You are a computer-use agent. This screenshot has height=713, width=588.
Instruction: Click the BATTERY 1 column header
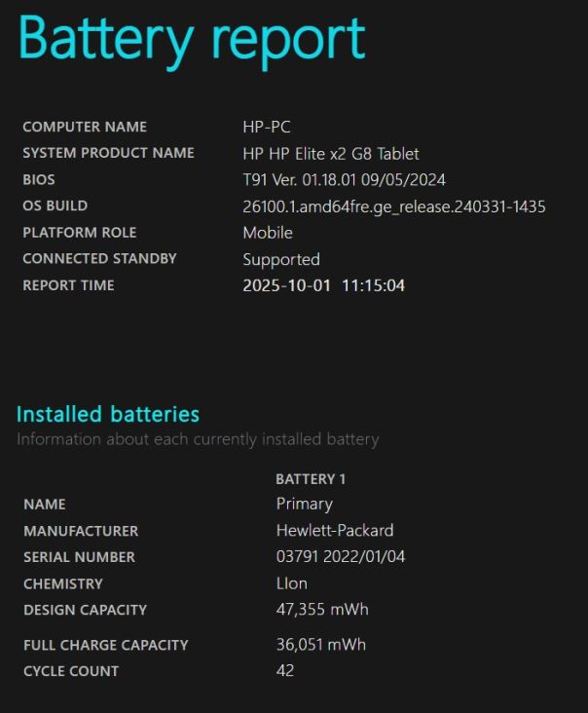point(311,479)
